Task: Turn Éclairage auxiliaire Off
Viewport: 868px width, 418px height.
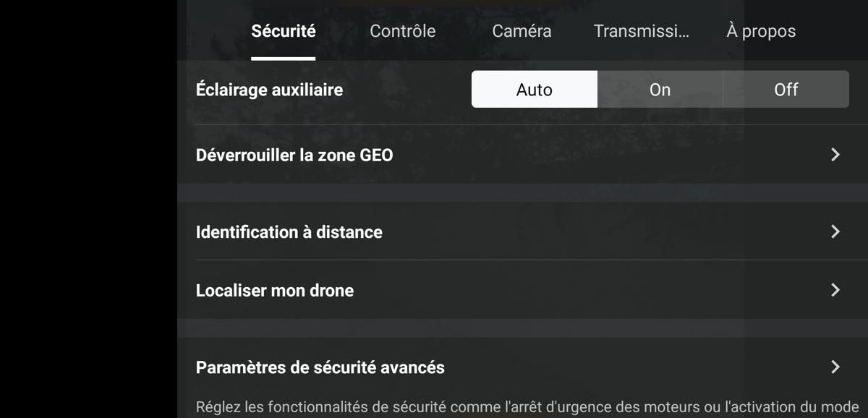Action: pyautogui.click(x=786, y=89)
